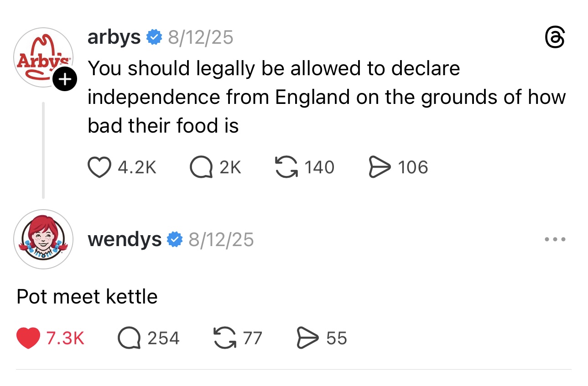
Task: Open comments on the Wendys reply
Action: [129, 338]
